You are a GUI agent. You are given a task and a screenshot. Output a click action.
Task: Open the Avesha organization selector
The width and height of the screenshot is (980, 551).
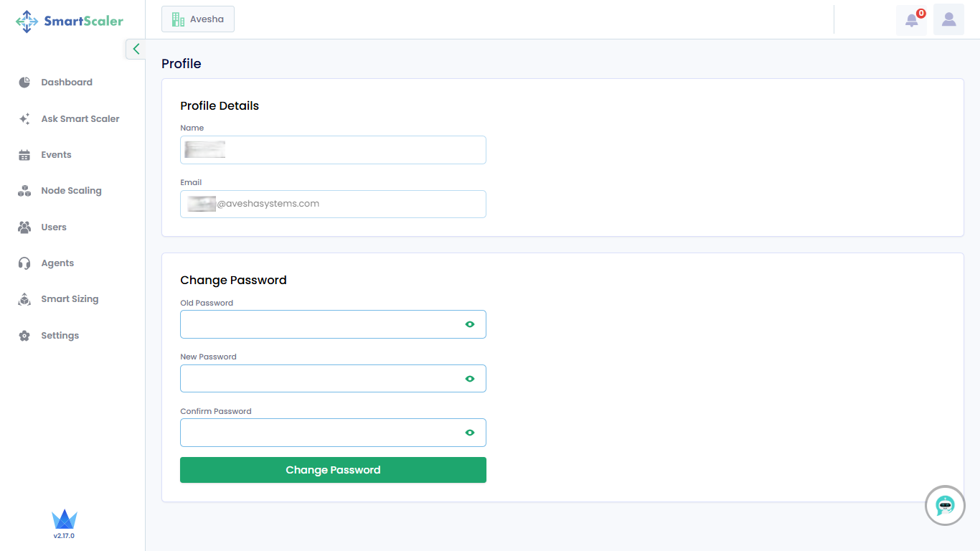click(198, 19)
